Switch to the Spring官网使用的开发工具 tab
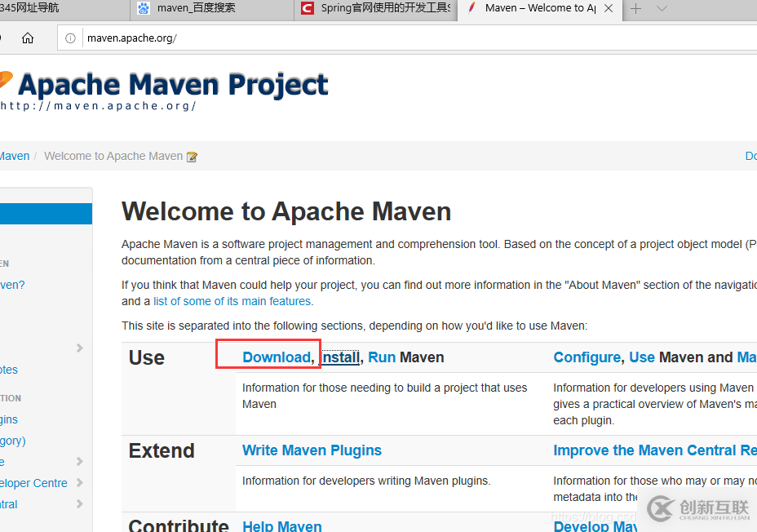 pyautogui.click(x=375, y=8)
